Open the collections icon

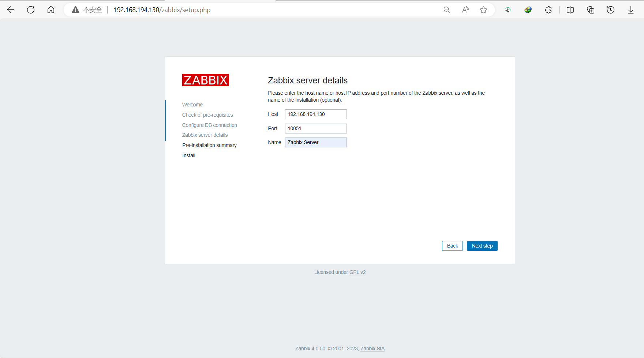point(591,10)
